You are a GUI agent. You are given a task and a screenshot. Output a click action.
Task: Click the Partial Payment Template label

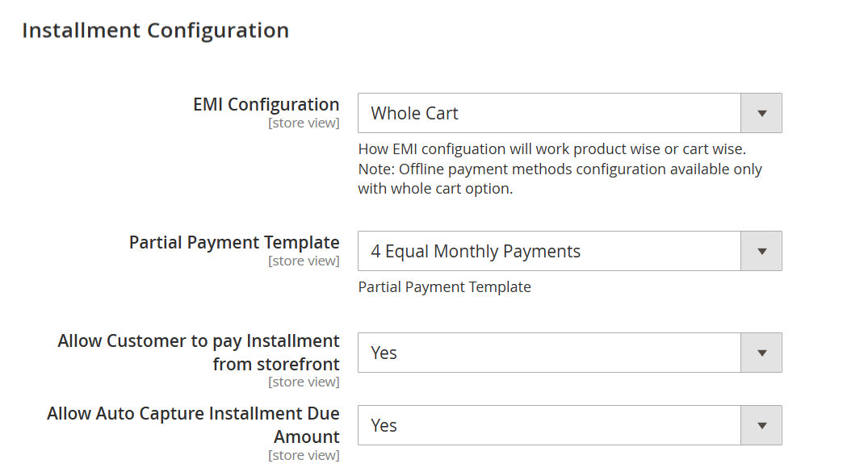click(x=234, y=242)
